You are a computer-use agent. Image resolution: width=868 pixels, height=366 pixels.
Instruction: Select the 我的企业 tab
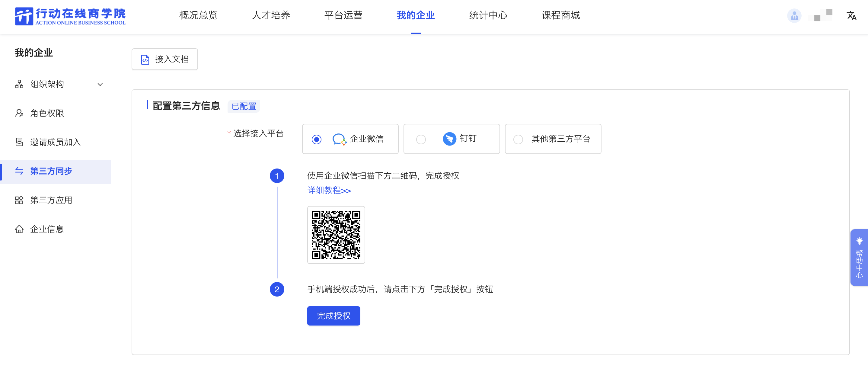pyautogui.click(x=416, y=15)
